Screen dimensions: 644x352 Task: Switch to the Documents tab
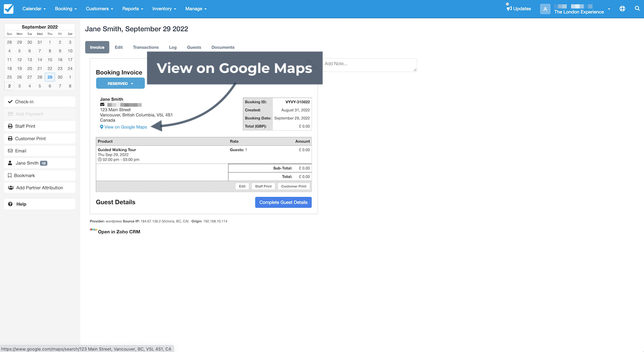point(223,47)
